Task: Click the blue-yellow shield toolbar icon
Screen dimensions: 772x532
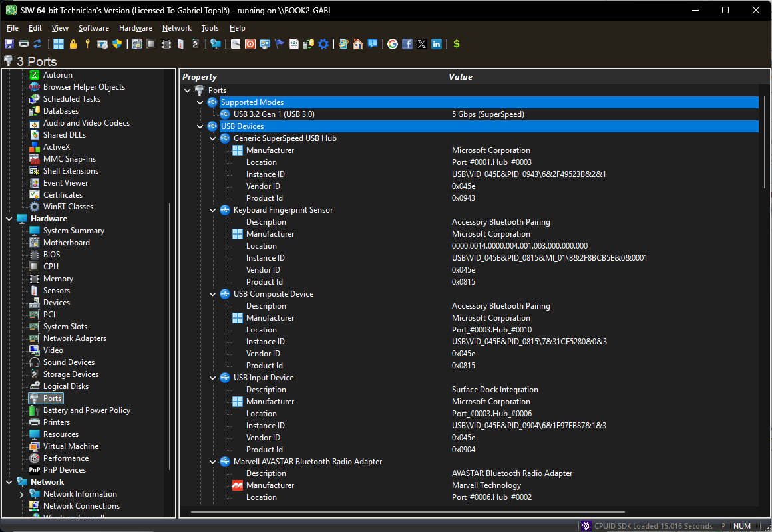Action: click(116, 44)
